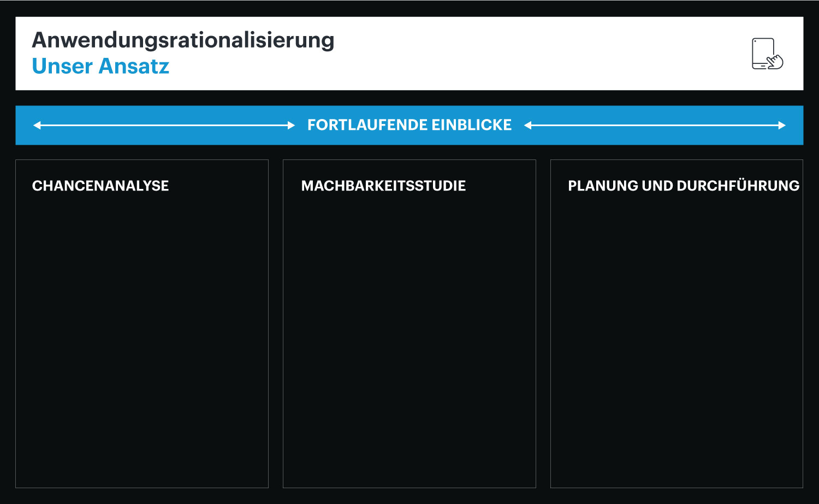
Task: Click the word DURCHFÜHRUNG in the third panel
Action: click(738, 186)
